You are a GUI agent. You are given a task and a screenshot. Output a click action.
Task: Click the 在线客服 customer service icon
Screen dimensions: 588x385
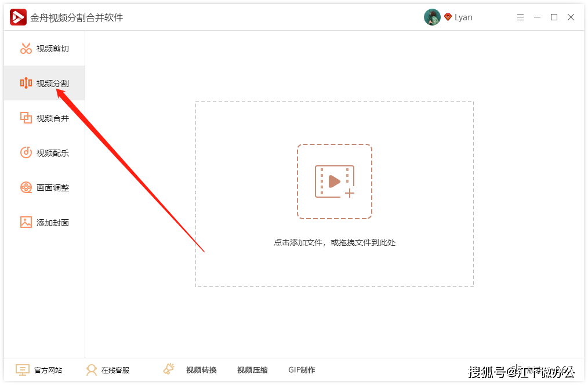coord(92,369)
